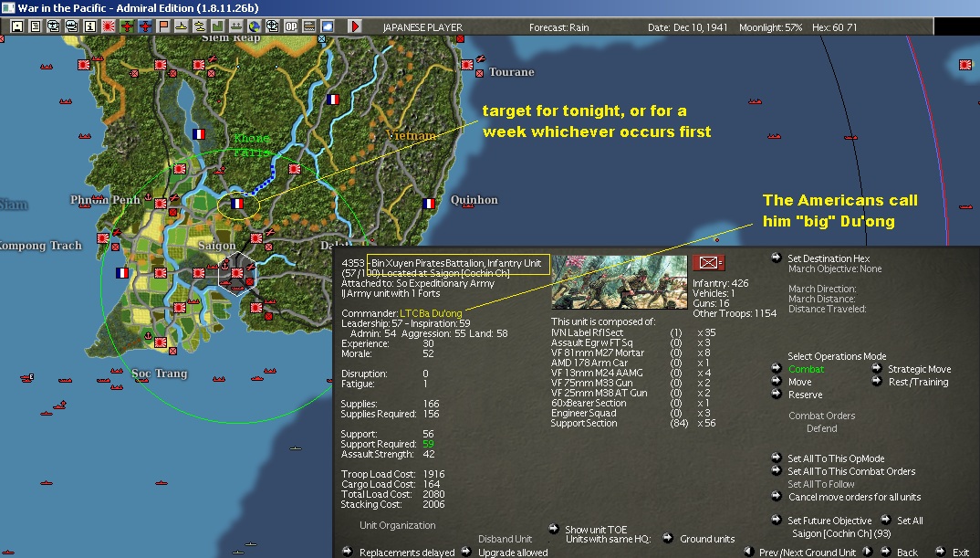Select the highlighted Saigon hex base marker
This screenshot has height=558, width=980.
pyautogui.click(x=237, y=273)
